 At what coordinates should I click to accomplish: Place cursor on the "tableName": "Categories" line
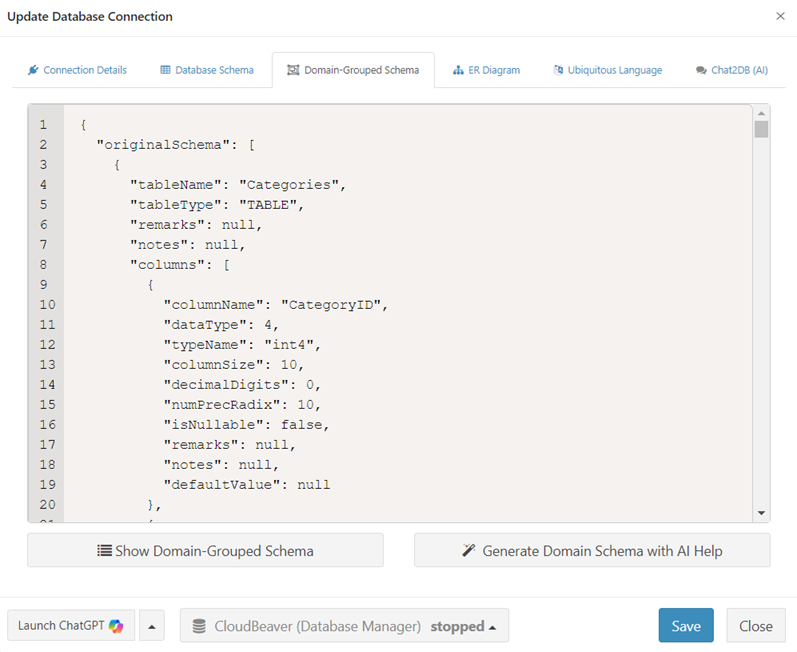click(237, 184)
